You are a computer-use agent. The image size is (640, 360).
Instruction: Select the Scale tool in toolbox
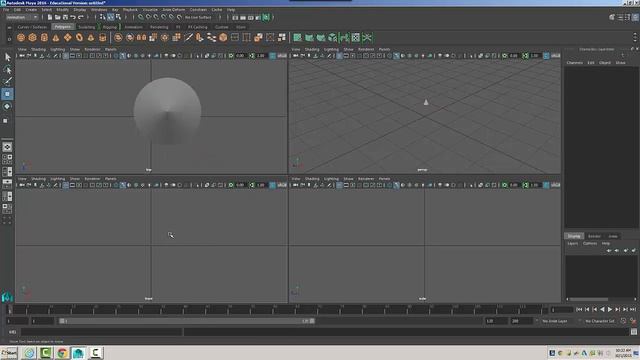[6, 121]
